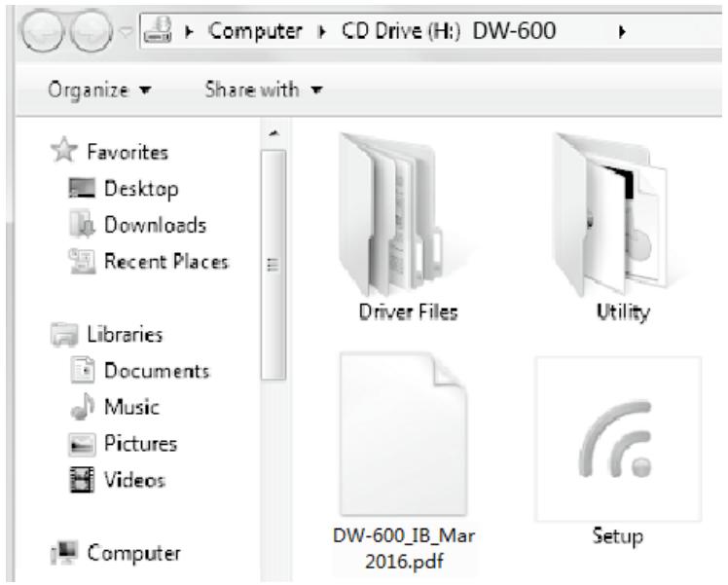Screen dimensions: 728x585
Task: Select Computer in navigation pane
Action: click(133, 554)
